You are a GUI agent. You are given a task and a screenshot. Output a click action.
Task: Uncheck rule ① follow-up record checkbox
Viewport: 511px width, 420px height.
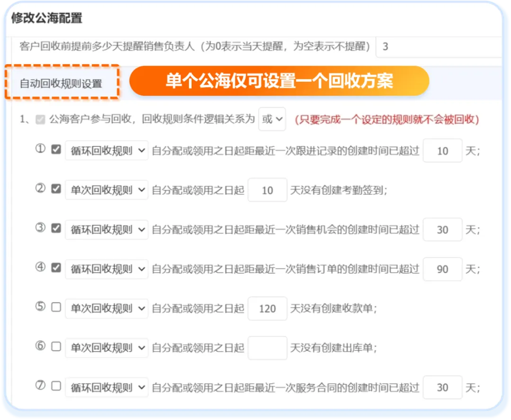coord(56,150)
